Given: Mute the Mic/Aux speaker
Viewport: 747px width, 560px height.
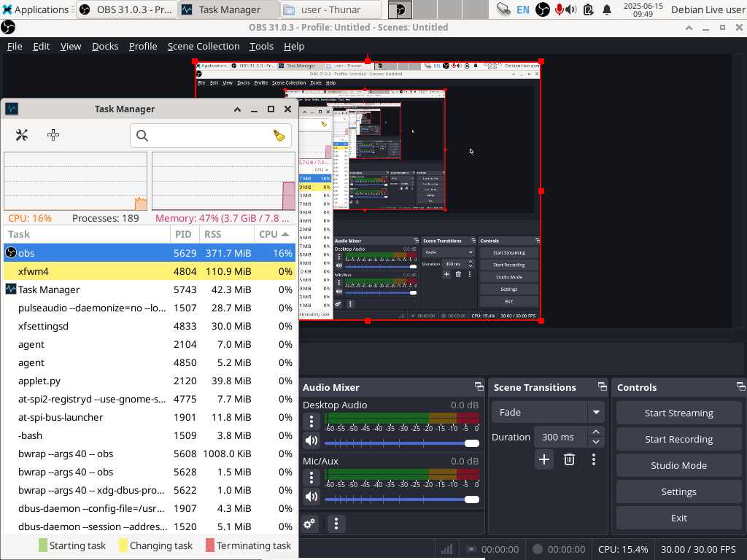Looking at the screenshot, I should (x=311, y=497).
